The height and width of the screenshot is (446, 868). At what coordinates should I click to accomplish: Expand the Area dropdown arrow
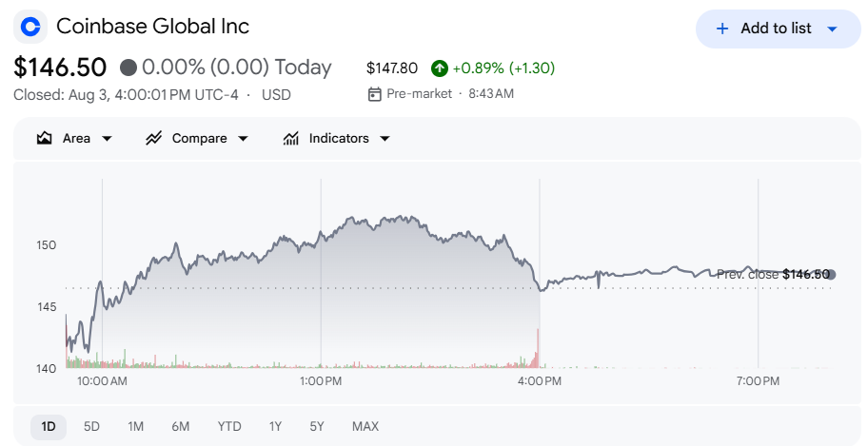click(107, 138)
